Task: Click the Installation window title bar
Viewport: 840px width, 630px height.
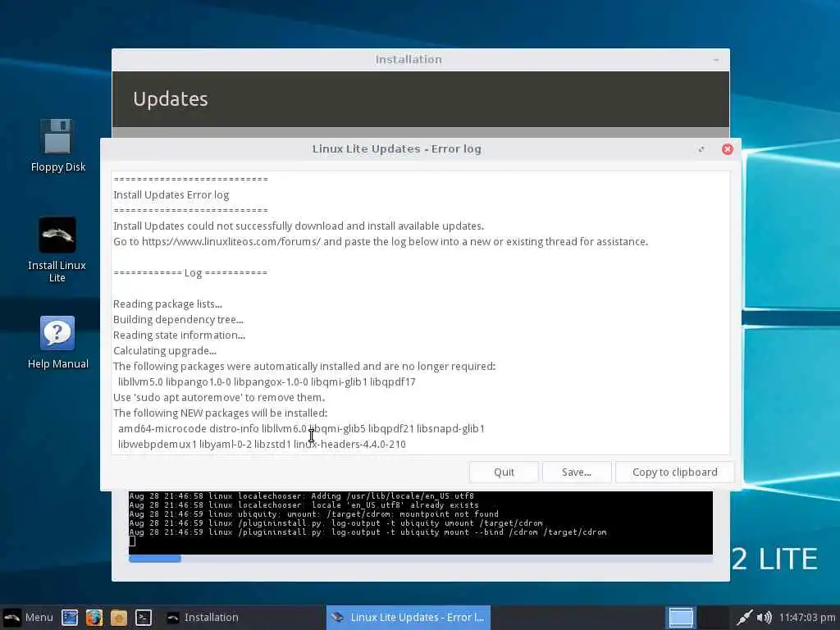Action: click(x=409, y=59)
